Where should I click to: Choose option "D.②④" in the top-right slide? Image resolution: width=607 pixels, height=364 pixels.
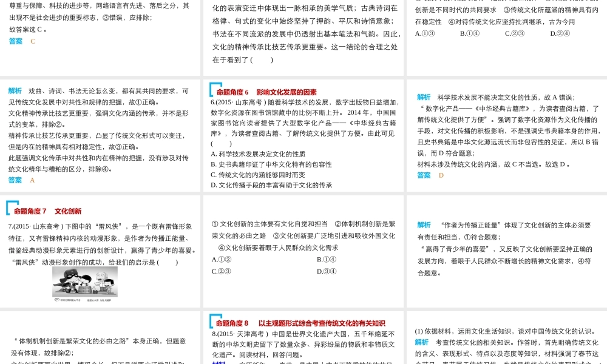click(560, 33)
